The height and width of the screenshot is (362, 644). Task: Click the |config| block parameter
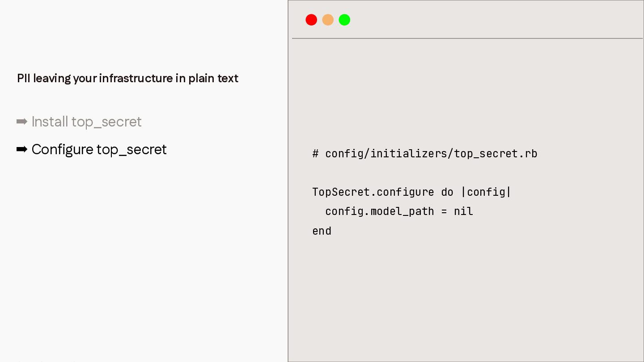point(486,192)
